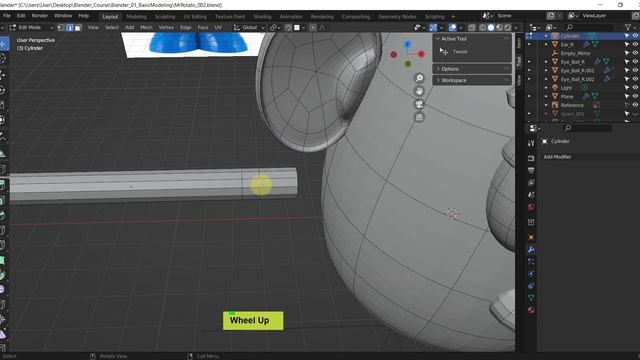
Task: Switch to the Modeling workspace tab
Action: [136, 17]
